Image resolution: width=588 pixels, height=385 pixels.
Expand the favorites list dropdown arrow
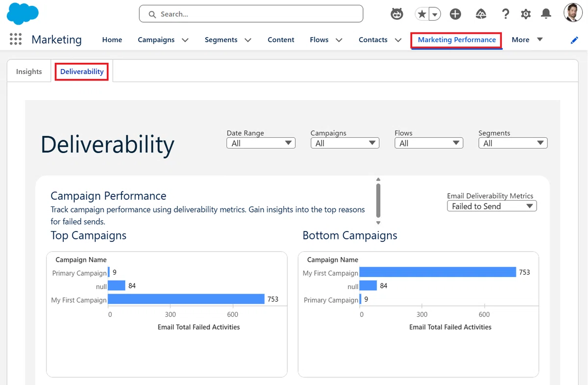435,14
